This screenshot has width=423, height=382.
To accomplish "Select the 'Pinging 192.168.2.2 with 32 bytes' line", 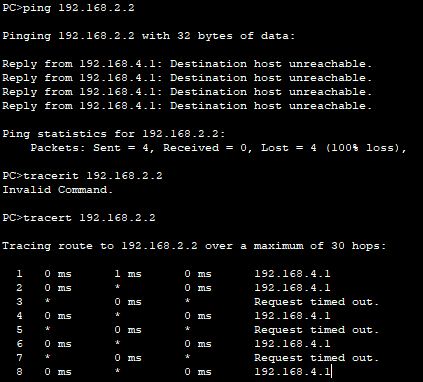I will pos(149,36).
